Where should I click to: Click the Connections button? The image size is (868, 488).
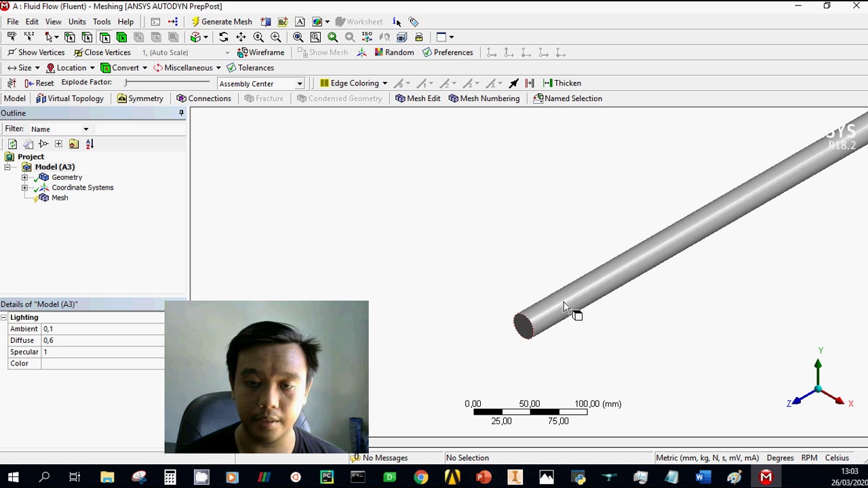pyautogui.click(x=204, y=98)
